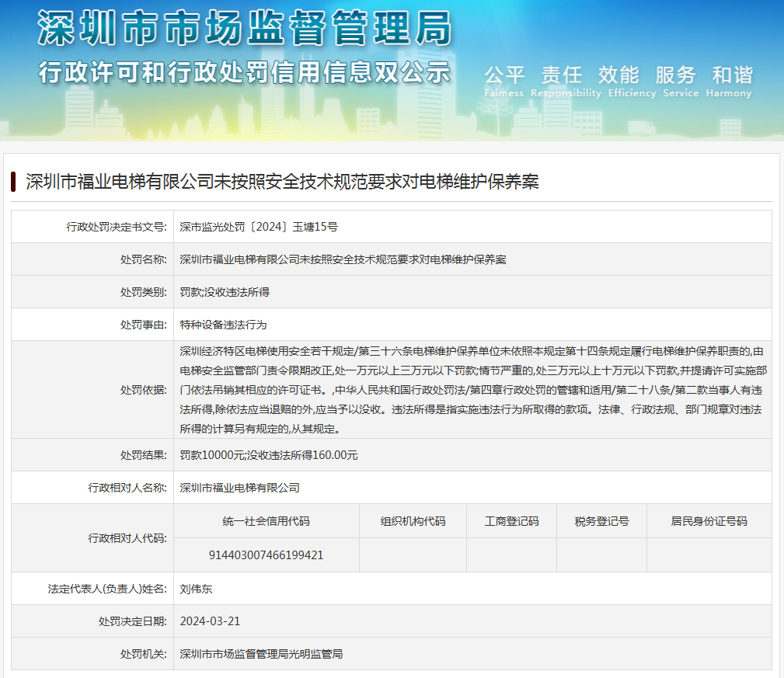This screenshot has width=784, height=678.
Task: Click the 处罚决定日期 row label
Action: point(133,621)
